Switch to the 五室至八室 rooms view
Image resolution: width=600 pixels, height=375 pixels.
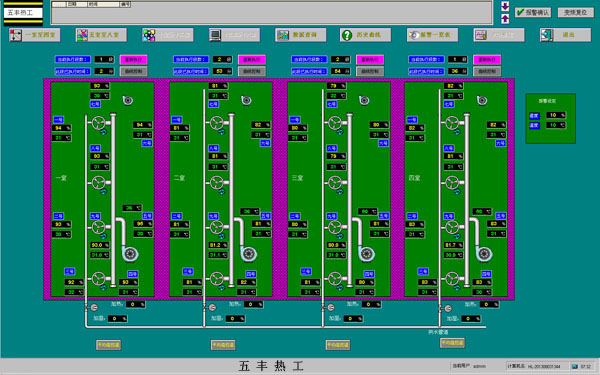point(101,35)
